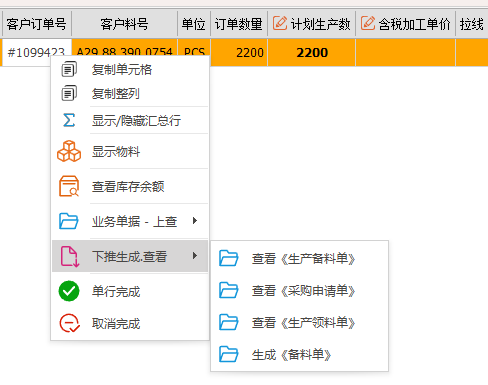Viewport: 488px width, 385px height.
Task: Click the red cancel icon for 取消完成
Action: point(69,323)
